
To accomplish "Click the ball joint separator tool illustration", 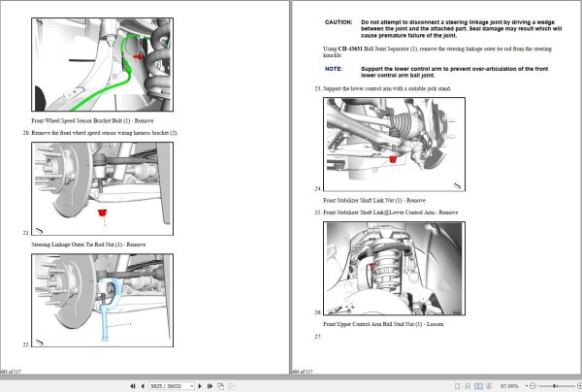I will pyautogui.click(x=102, y=301).
